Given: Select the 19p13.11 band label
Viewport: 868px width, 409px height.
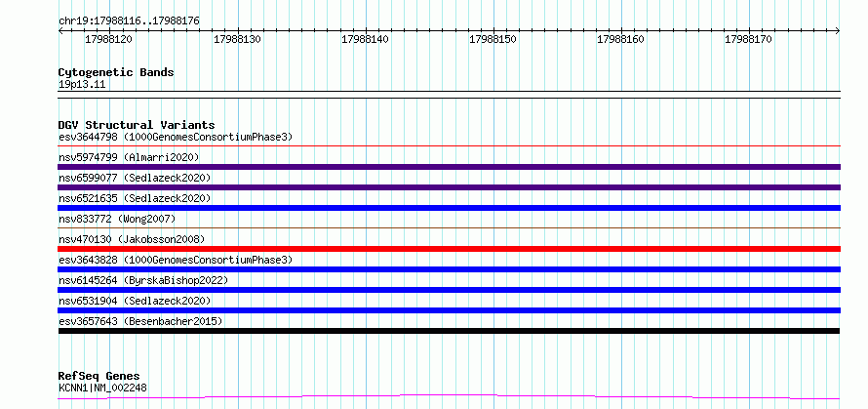Looking at the screenshot, I should point(82,85).
